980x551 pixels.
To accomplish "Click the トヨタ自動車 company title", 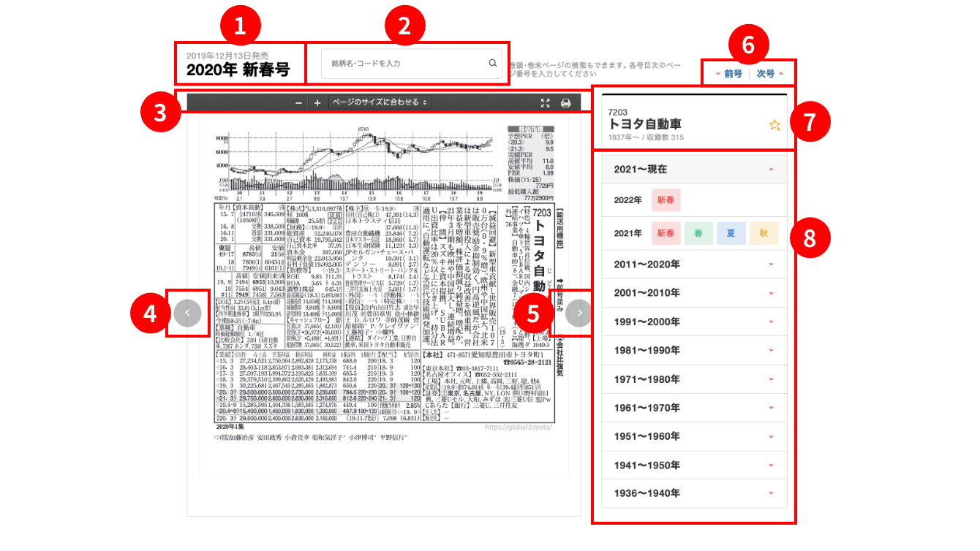I will coord(644,124).
